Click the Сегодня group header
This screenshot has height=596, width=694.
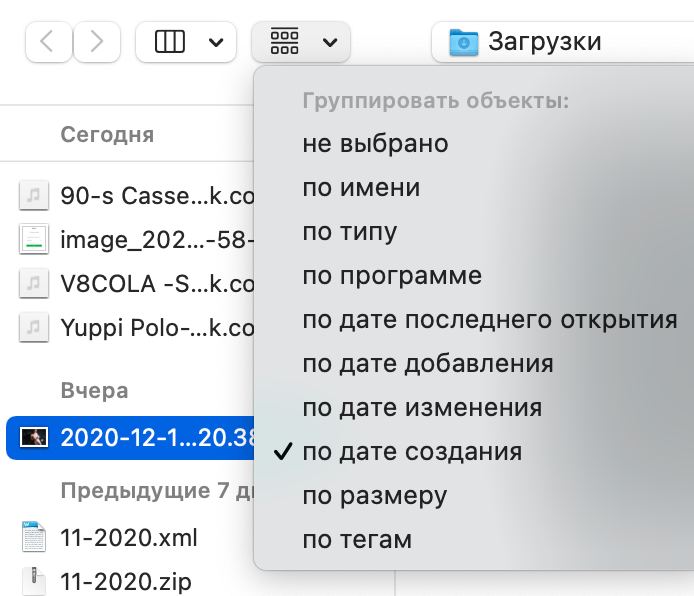(107, 135)
